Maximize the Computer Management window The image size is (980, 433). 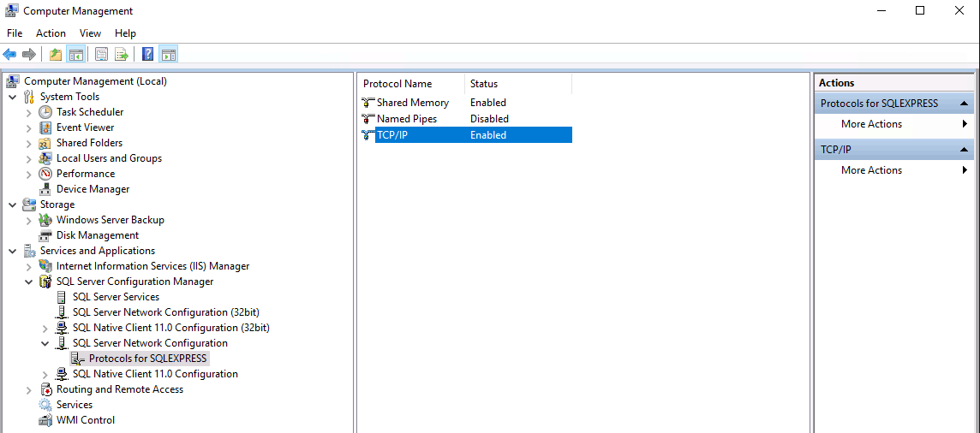coord(920,10)
